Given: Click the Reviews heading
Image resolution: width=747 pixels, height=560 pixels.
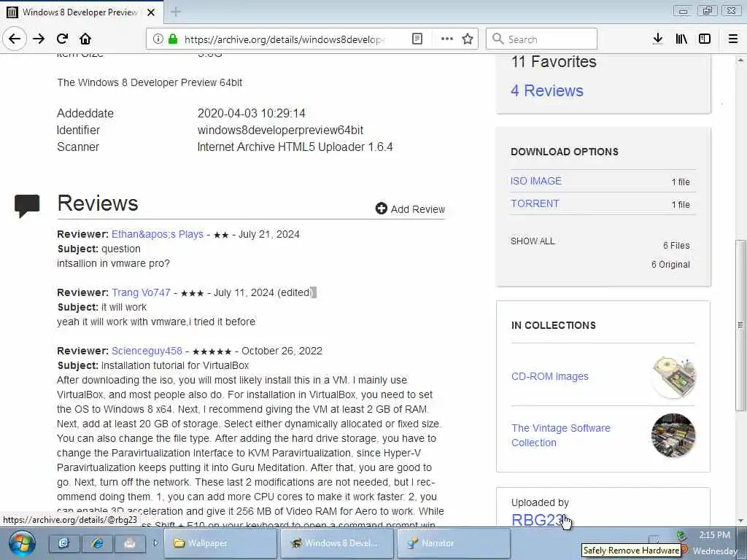Looking at the screenshot, I should (98, 203).
